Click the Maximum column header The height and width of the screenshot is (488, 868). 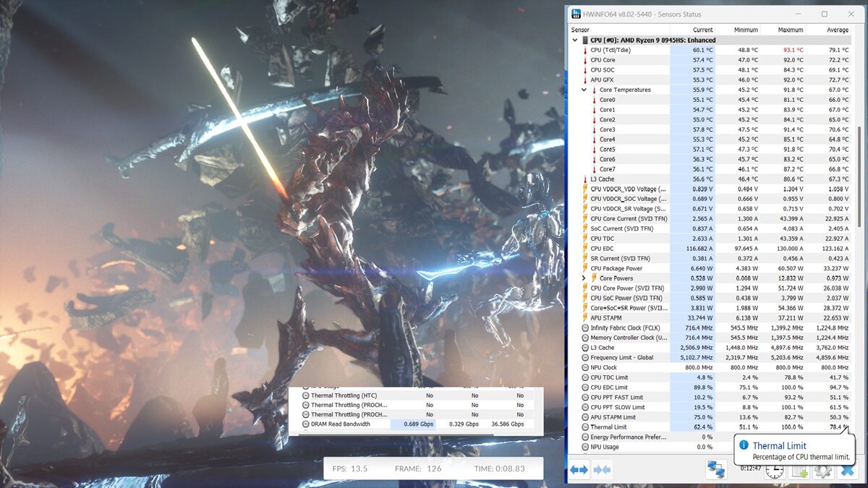coord(791,30)
